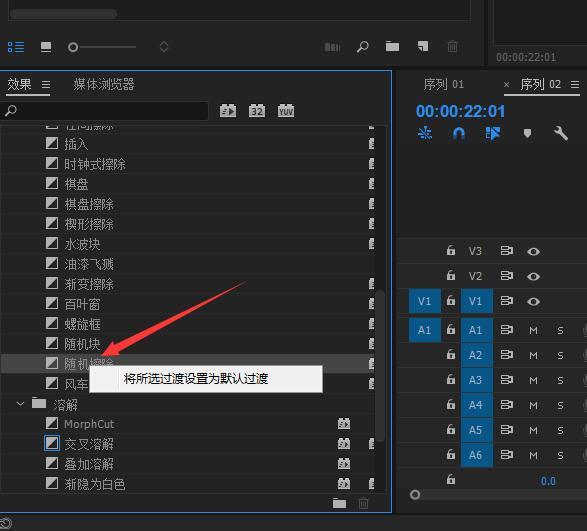The width and height of the screenshot is (587, 531).
Task: Filter by 32-bit color effects icon
Action: pyautogui.click(x=257, y=111)
